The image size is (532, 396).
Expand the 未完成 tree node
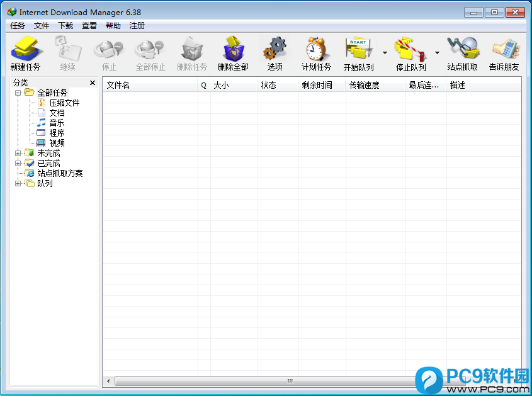tap(18, 154)
